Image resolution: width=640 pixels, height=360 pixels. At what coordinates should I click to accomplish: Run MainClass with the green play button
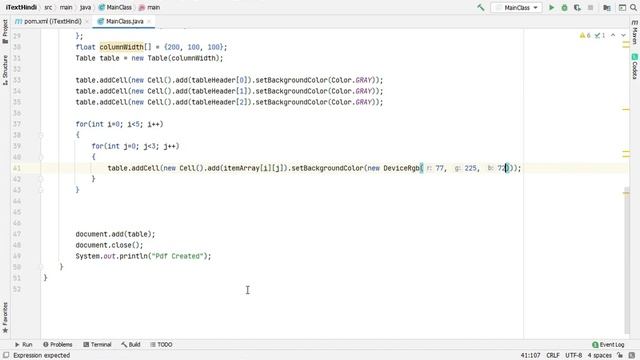click(x=551, y=7)
